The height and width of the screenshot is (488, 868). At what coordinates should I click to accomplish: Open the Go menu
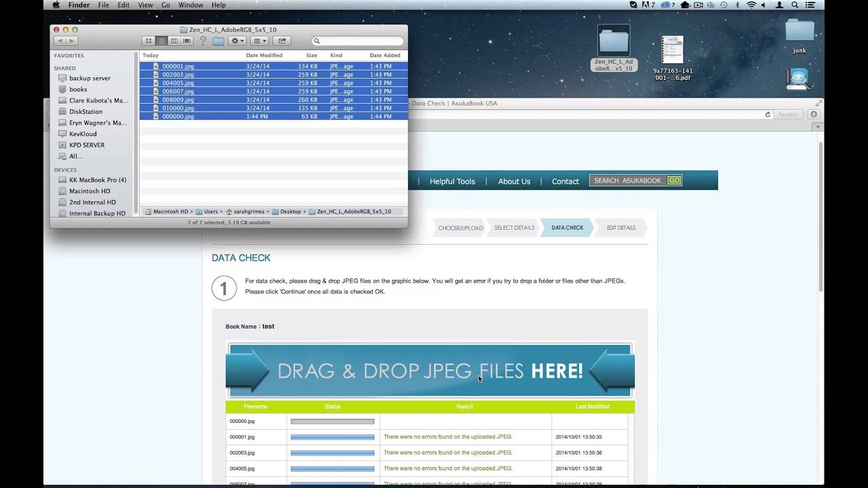[165, 5]
